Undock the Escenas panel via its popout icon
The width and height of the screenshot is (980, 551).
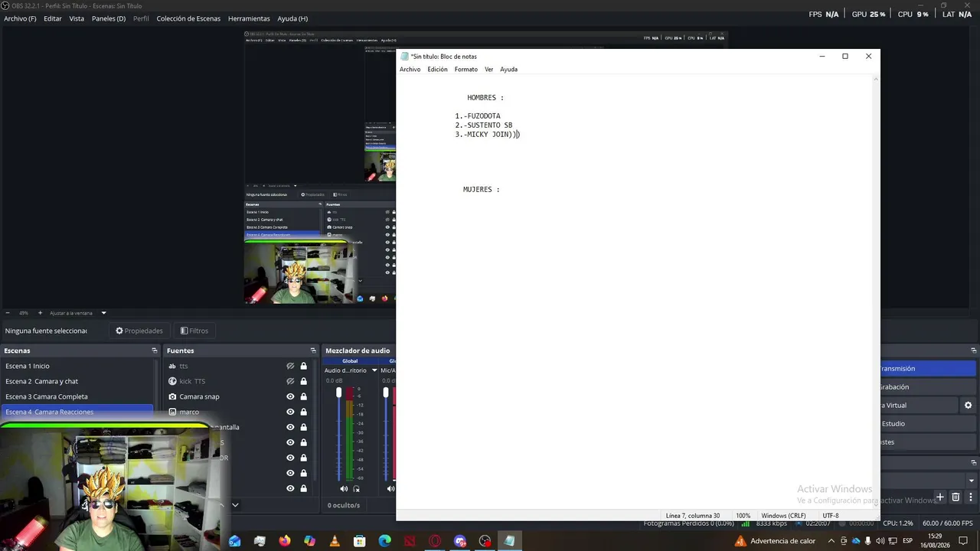[x=154, y=350]
